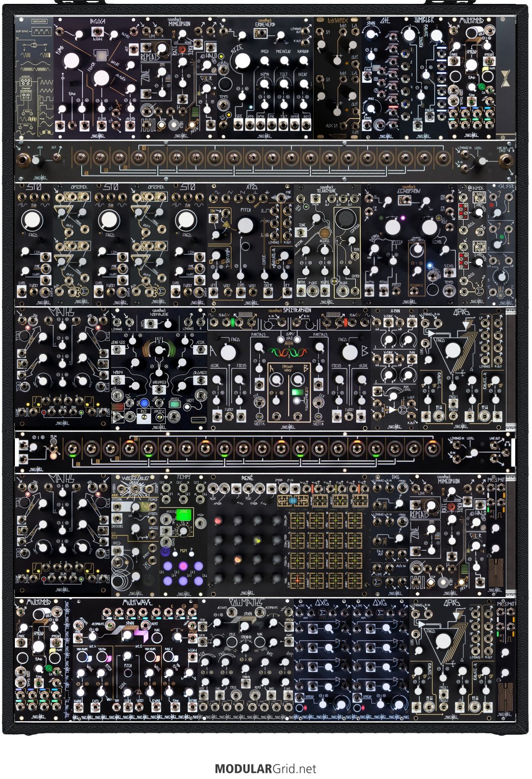Select the Echophon module
The image size is (532, 779).
[409, 245]
